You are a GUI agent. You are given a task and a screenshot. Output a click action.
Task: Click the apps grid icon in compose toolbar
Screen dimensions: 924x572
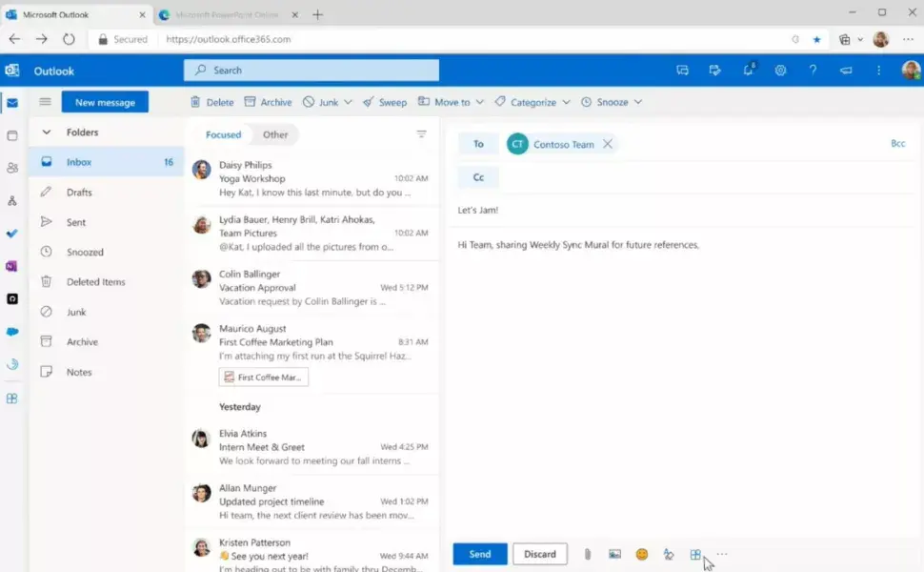click(x=695, y=554)
